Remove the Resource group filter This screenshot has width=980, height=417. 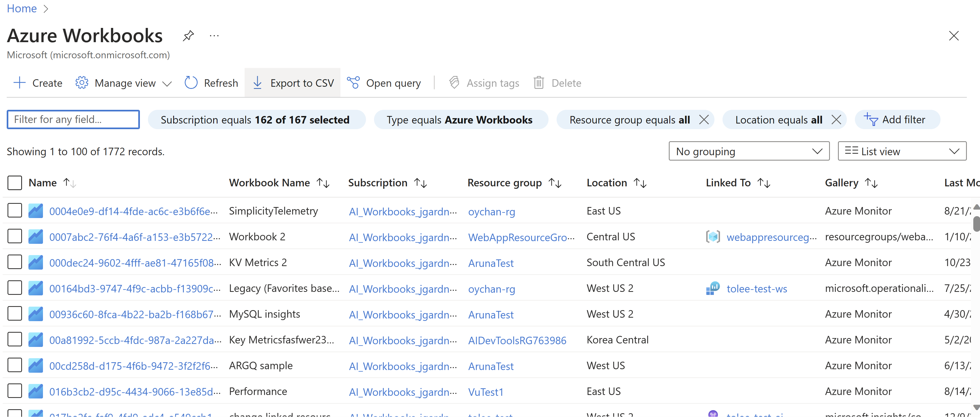pos(703,120)
